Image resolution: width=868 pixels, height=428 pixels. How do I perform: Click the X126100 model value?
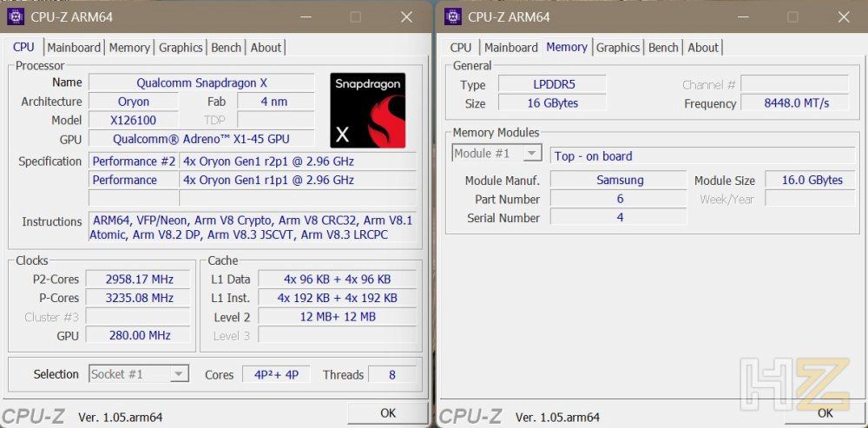point(134,120)
